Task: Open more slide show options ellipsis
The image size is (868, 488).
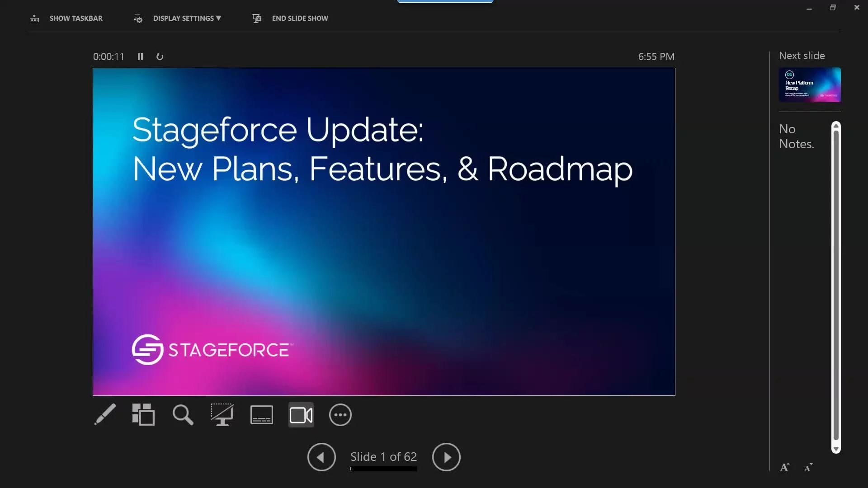Action: [340, 415]
